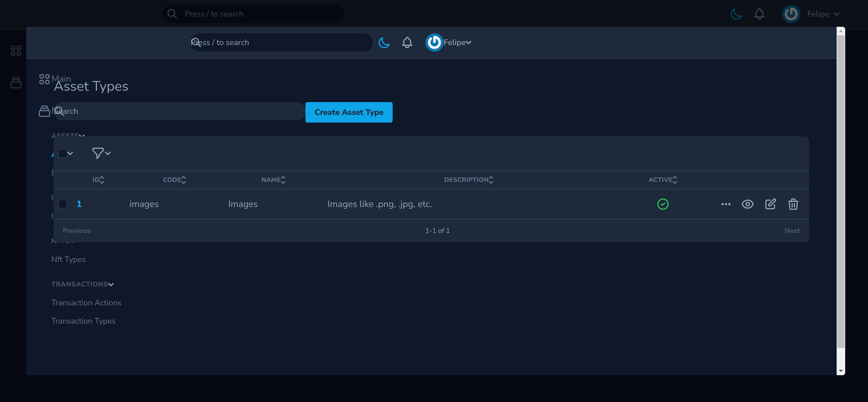Delete the Images row with the trash icon
868x402 pixels.
[793, 204]
